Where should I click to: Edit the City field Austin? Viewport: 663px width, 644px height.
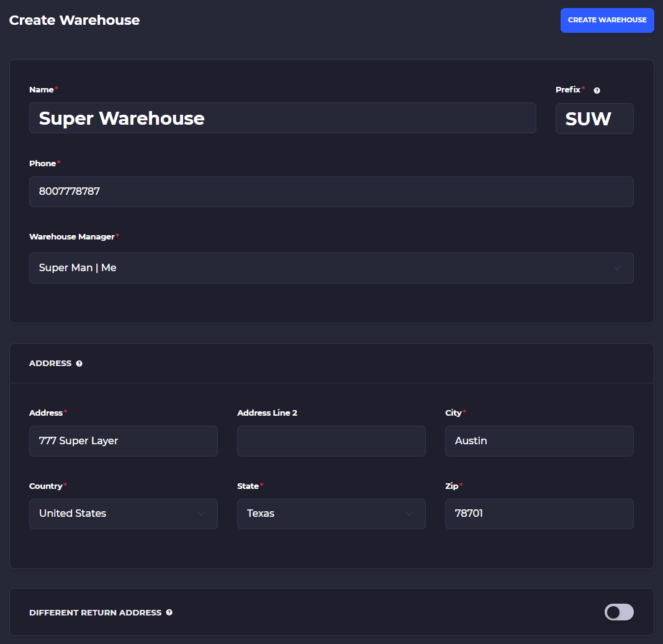click(539, 441)
